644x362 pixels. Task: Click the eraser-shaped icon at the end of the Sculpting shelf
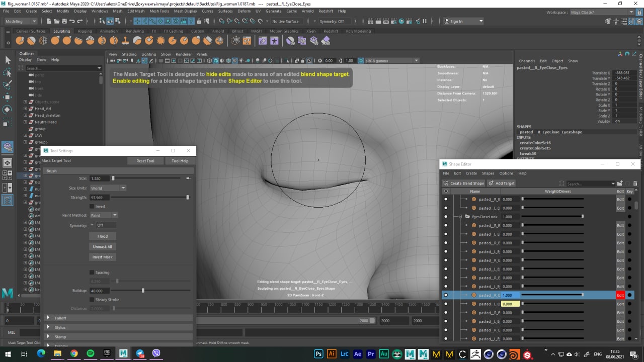pyautogui.click(x=326, y=41)
